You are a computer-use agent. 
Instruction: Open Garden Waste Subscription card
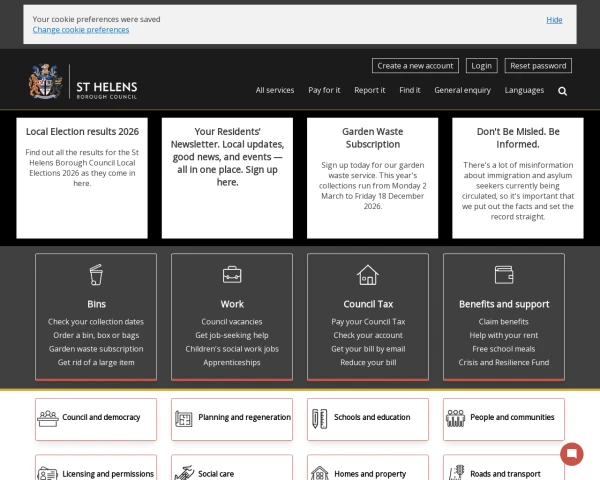pos(372,178)
